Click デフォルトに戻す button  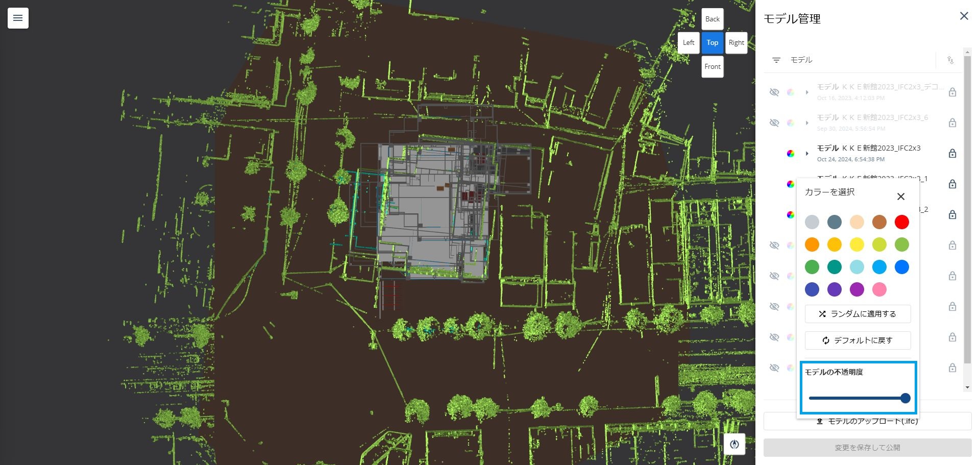click(858, 340)
